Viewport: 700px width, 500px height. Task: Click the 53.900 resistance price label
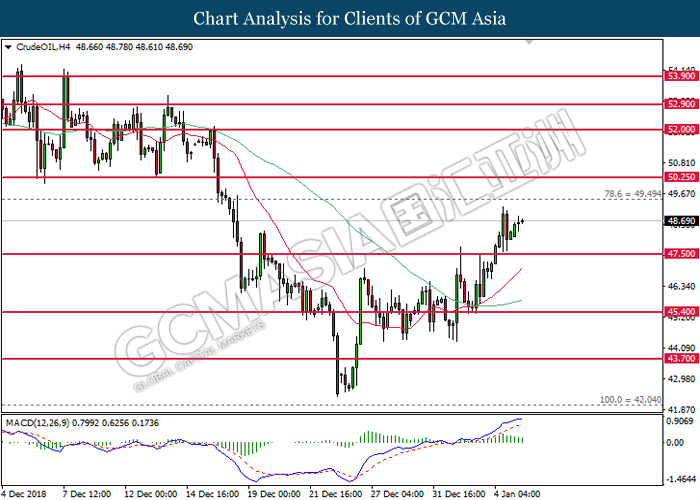(681, 76)
